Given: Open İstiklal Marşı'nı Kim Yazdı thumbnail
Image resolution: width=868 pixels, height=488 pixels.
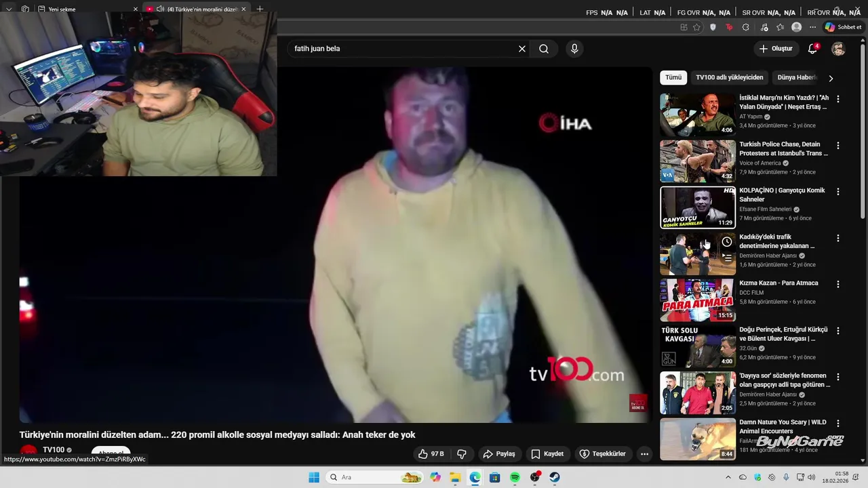Looking at the screenshot, I should [698, 115].
